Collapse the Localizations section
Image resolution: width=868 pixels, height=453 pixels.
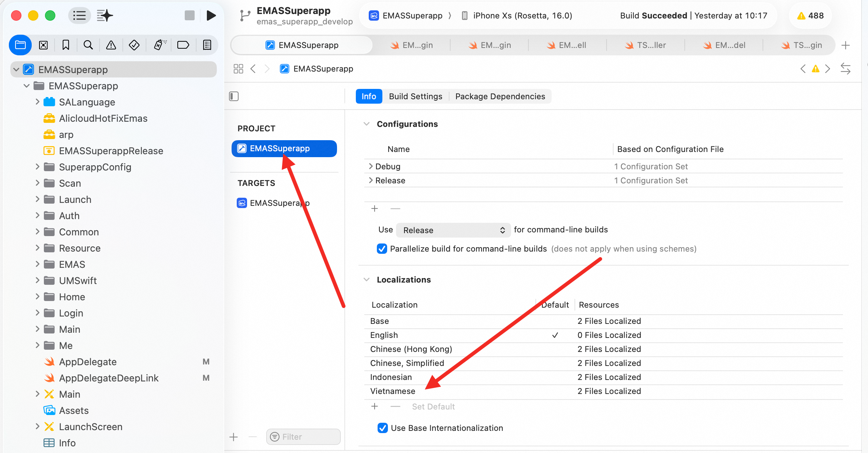tap(367, 280)
